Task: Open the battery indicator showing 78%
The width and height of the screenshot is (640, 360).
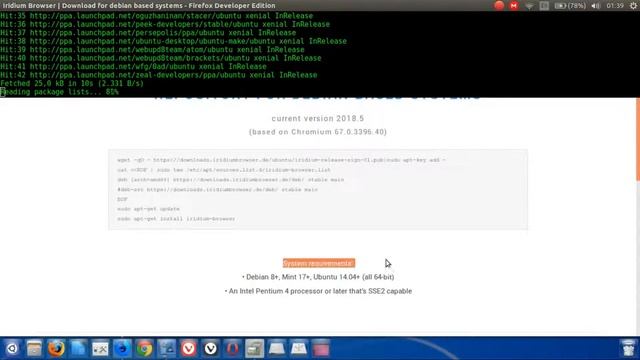Action: 570,6
